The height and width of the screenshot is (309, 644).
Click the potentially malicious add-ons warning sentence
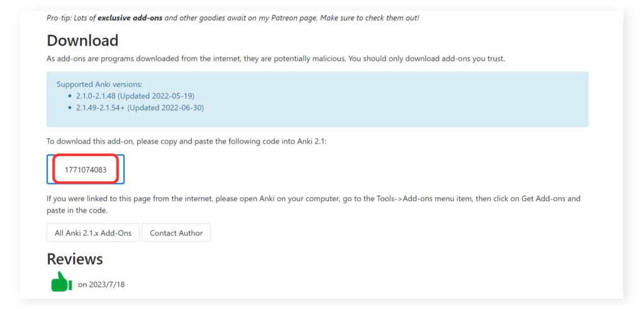pos(275,59)
